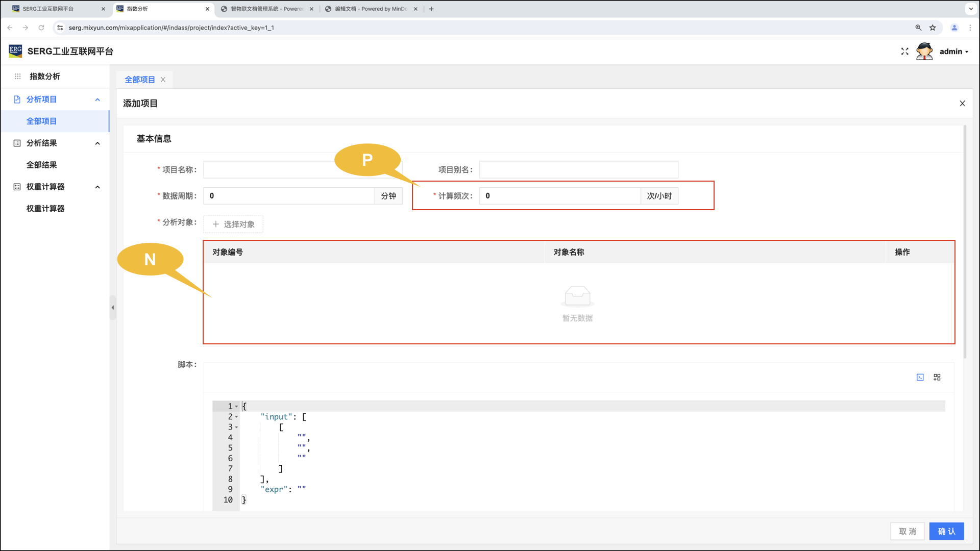This screenshot has height=551, width=980.
Task: Open 全部结果 in sidebar menu
Action: [42, 165]
